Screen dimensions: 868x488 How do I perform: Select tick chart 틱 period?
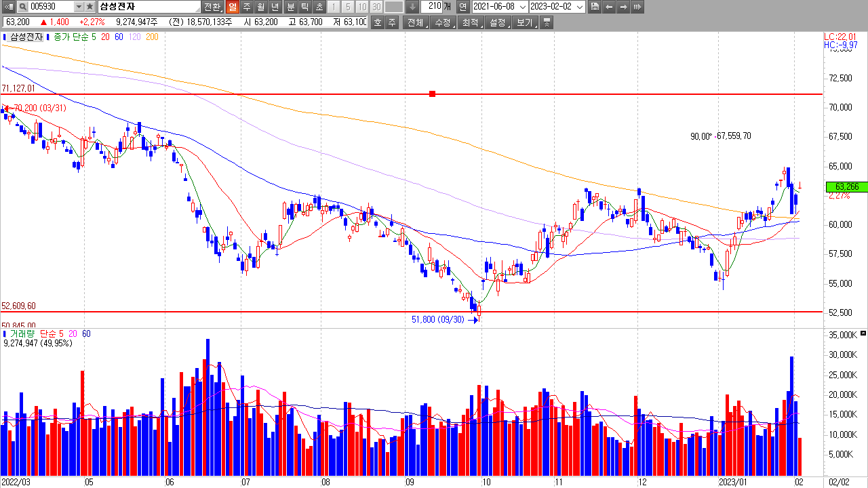[304, 7]
